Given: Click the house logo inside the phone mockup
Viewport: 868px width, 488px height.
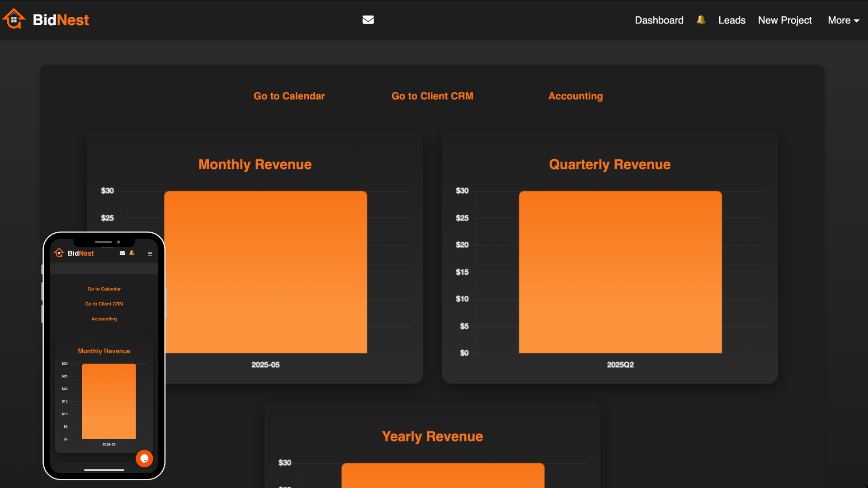Looking at the screenshot, I should [x=59, y=253].
